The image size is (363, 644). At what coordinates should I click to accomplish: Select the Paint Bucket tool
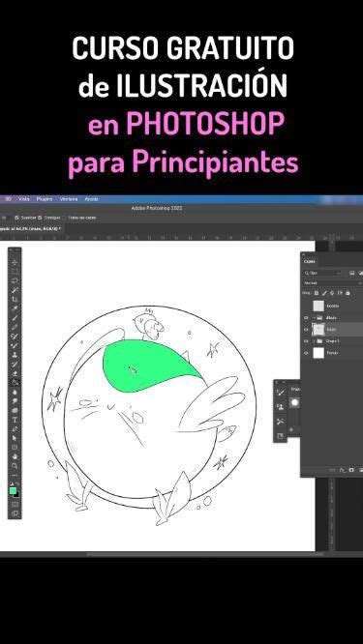point(15,382)
